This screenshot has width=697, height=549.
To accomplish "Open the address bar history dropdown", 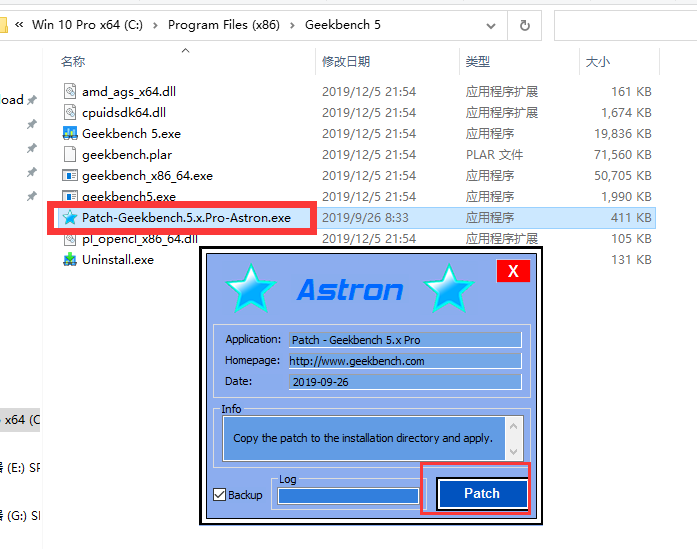I will point(491,26).
